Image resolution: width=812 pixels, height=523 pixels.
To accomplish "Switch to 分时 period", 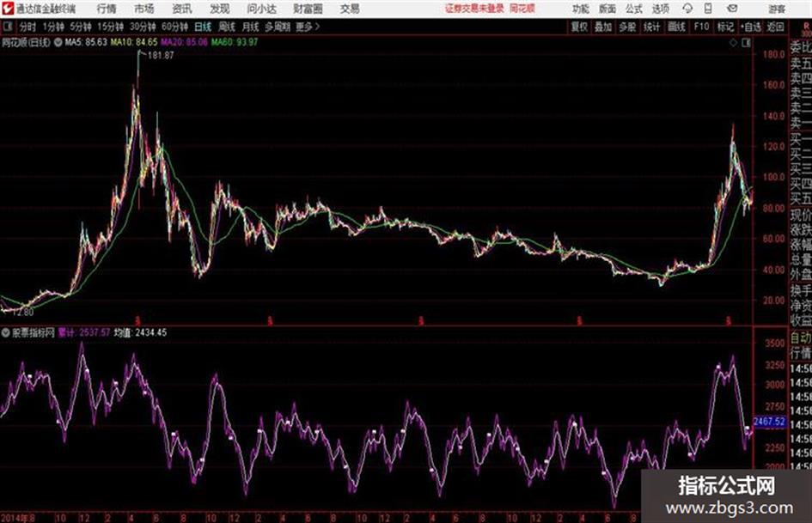I will pos(28,27).
